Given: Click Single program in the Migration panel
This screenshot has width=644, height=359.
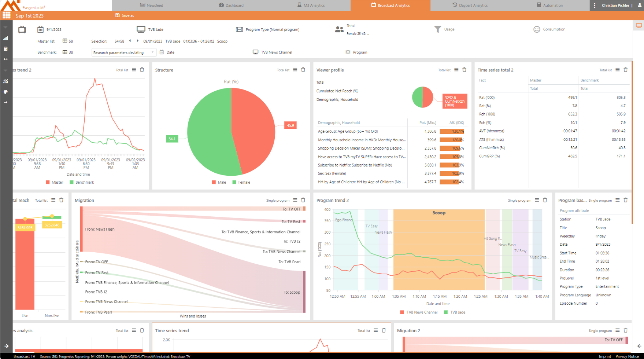Looking at the screenshot, I should (278, 200).
